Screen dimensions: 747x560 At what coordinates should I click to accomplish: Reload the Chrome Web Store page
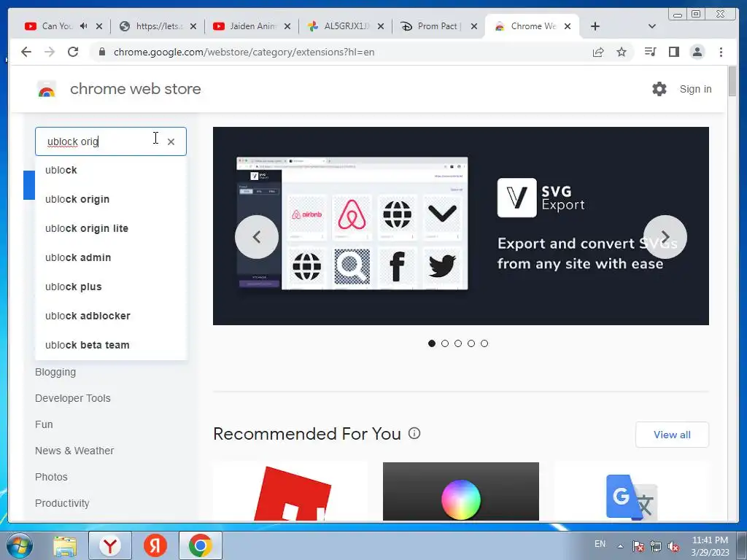point(73,52)
